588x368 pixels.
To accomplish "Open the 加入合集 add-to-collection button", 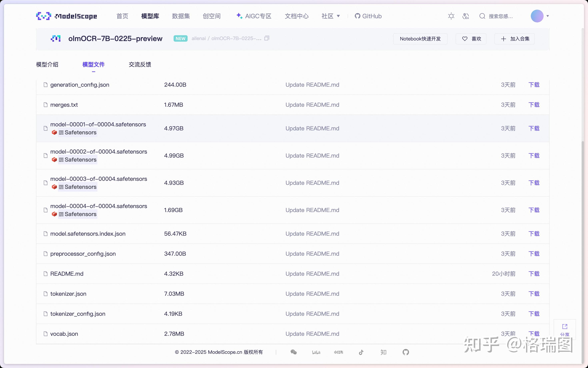I will 514,39.
